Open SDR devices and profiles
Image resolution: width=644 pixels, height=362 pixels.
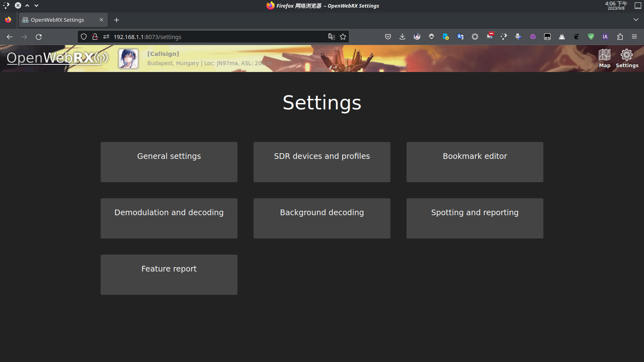(x=322, y=162)
